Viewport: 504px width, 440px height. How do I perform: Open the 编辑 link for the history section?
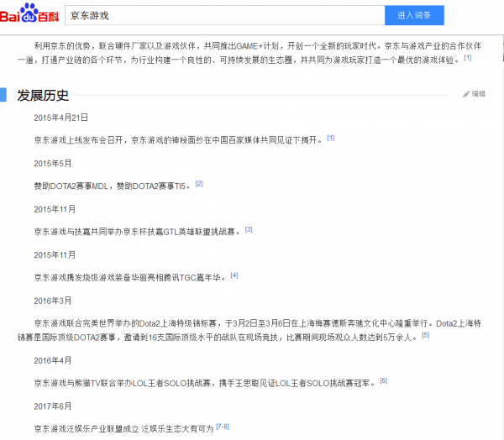tap(478, 94)
